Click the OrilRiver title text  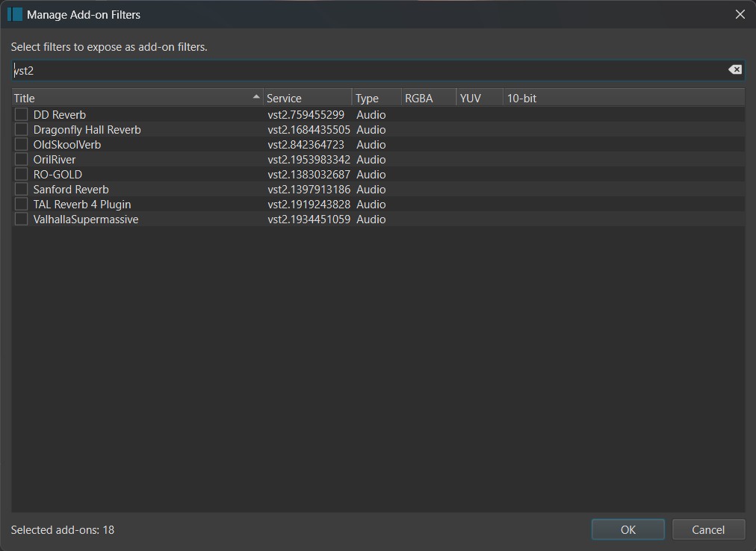[55, 160]
